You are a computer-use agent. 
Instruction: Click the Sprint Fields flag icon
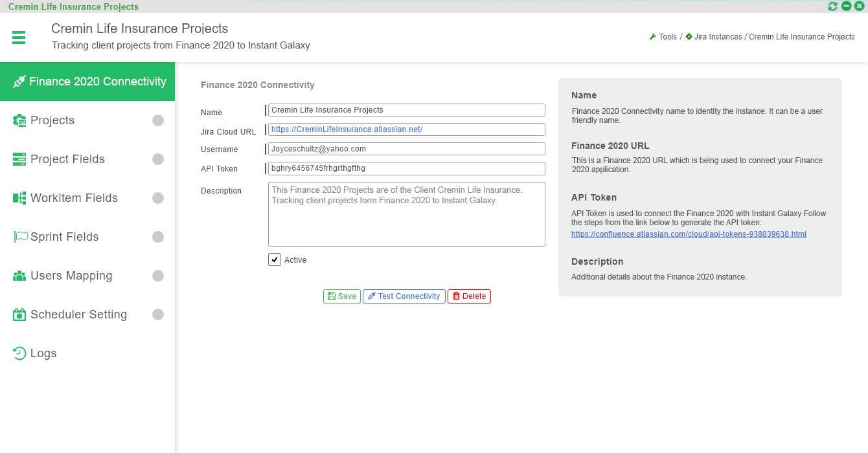[x=21, y=237]
